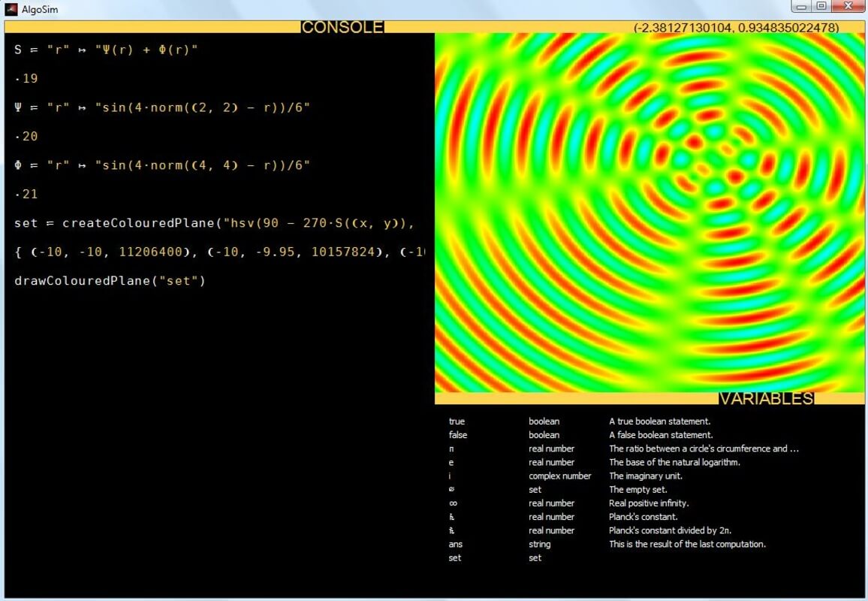868x601 pixels.
Task: Click the cursor coordinates readout
Action: click(736, 27)
